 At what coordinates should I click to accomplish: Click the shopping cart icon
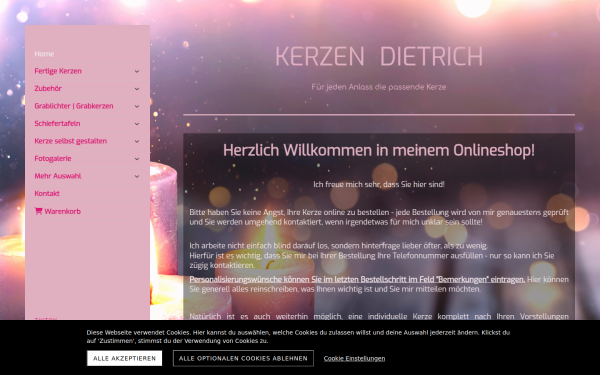click(38, 211)
